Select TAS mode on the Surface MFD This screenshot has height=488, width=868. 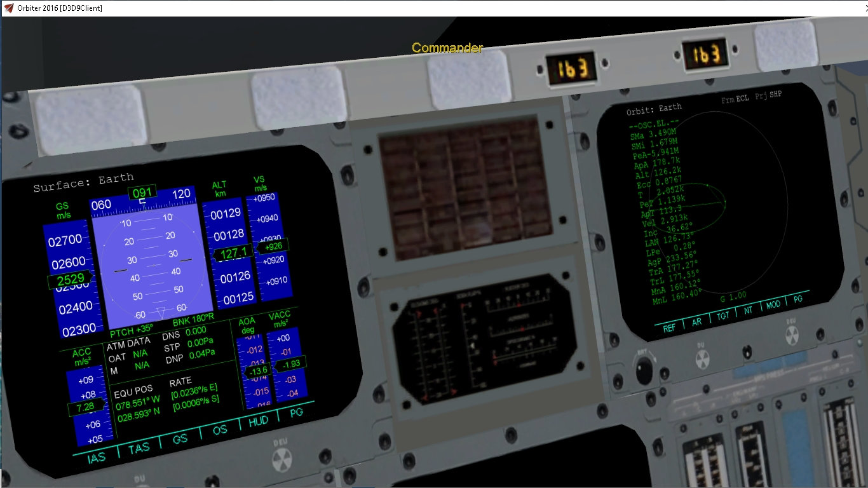pos(139,447)
